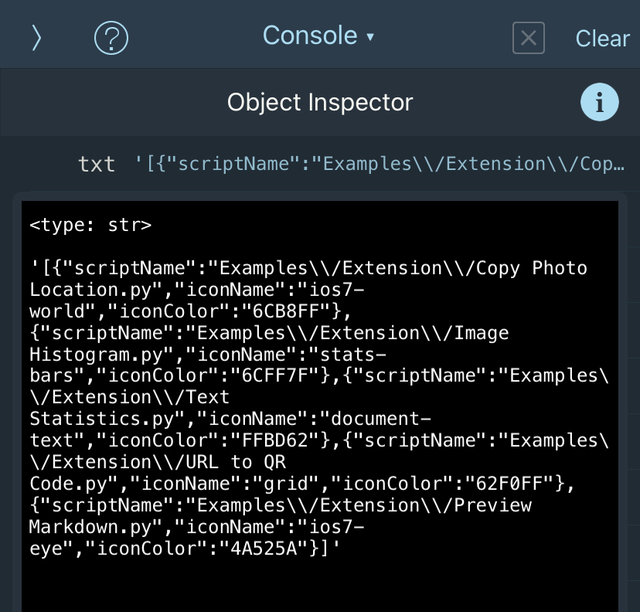Click the FFBD62 iconColor value text
The image size is (640, 612).
pyautogui.click(x=275, y=440)
